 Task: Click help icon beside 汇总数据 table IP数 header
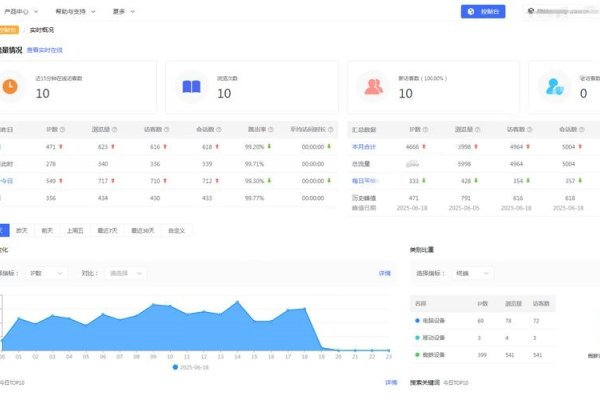426,130
